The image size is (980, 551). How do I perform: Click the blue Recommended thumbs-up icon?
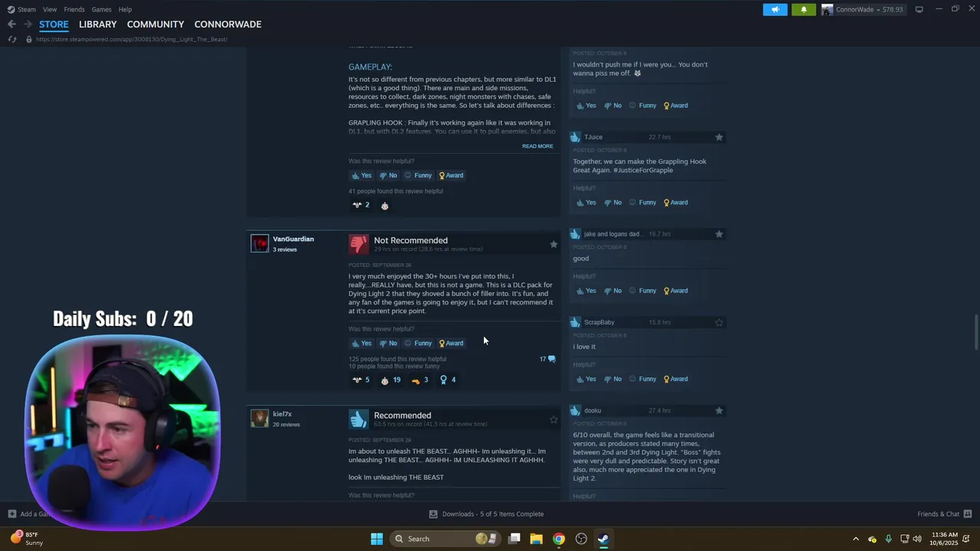(358, 419)
